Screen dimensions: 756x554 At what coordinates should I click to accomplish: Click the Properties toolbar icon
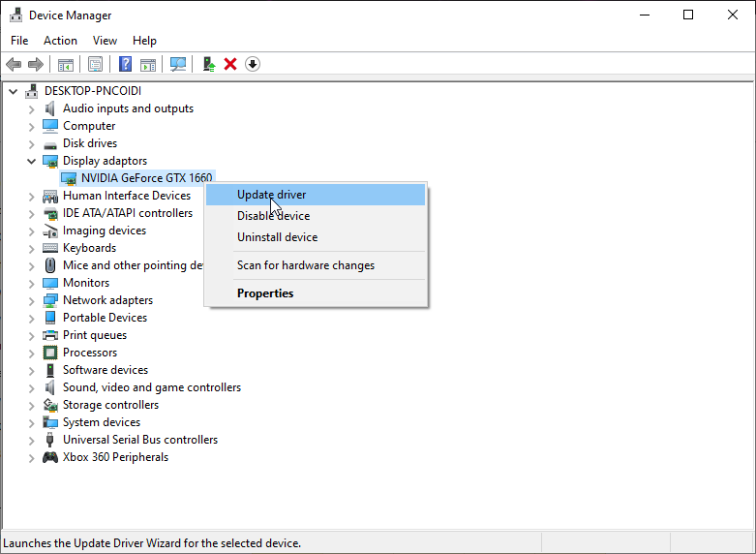(x=95, y=64)
